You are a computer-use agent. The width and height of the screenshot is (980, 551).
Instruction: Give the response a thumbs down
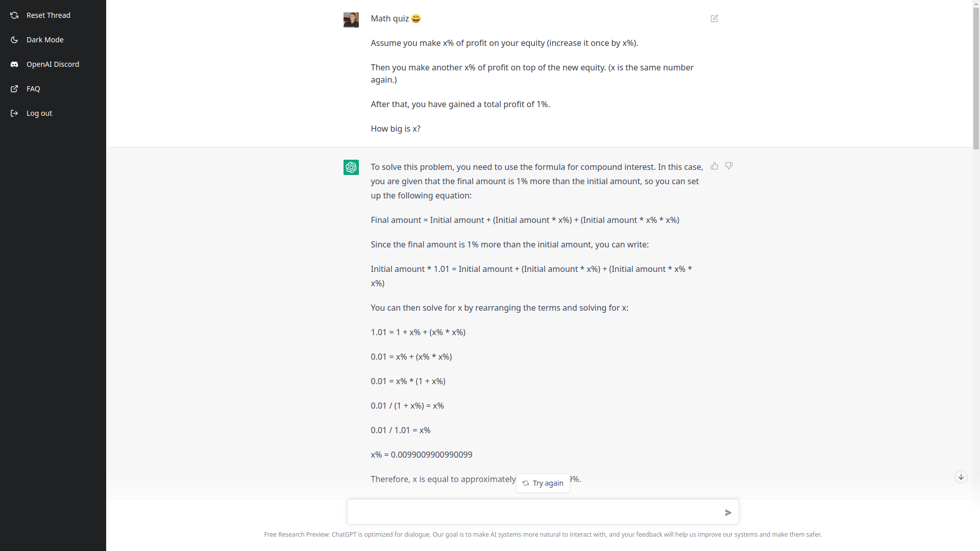point(729,166)
